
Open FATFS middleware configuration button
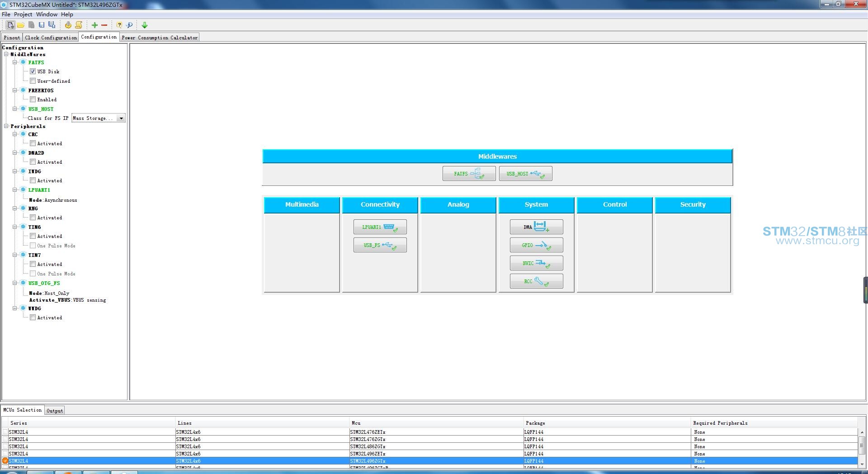(x=469, y=174)
